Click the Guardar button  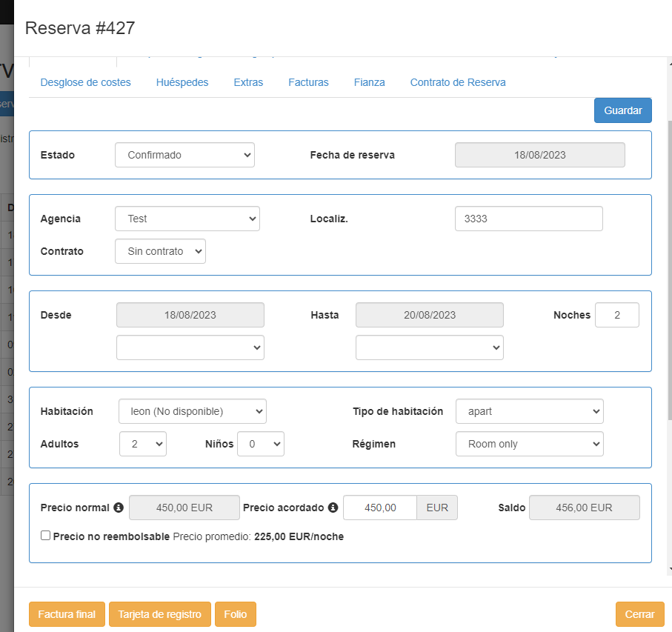pos(622,110)
